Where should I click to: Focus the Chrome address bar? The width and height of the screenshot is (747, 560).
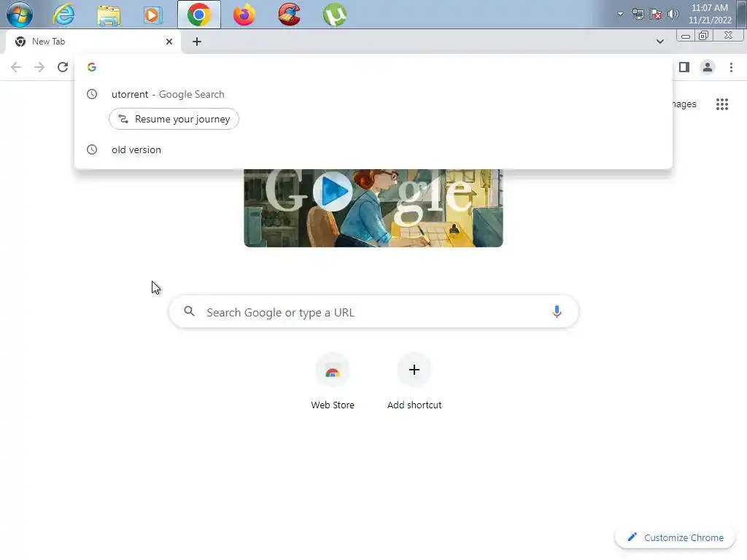pyautogui.click(x=373, y=67)
